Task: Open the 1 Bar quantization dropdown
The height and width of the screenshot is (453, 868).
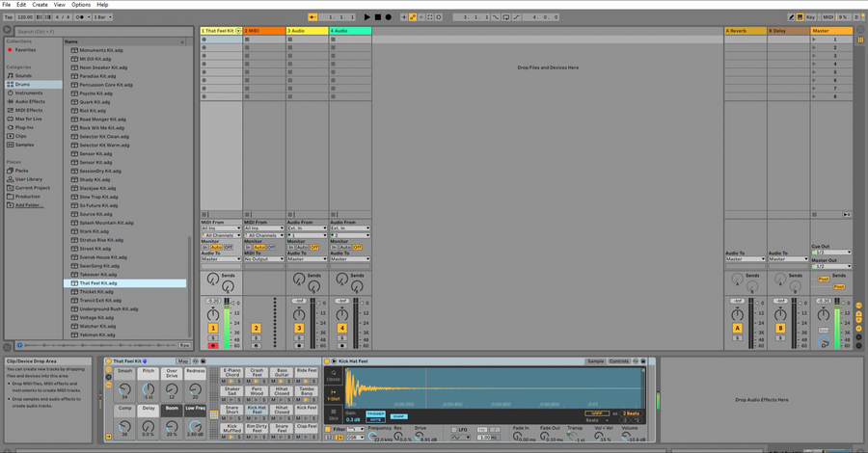Action: (x=102, y=17)
